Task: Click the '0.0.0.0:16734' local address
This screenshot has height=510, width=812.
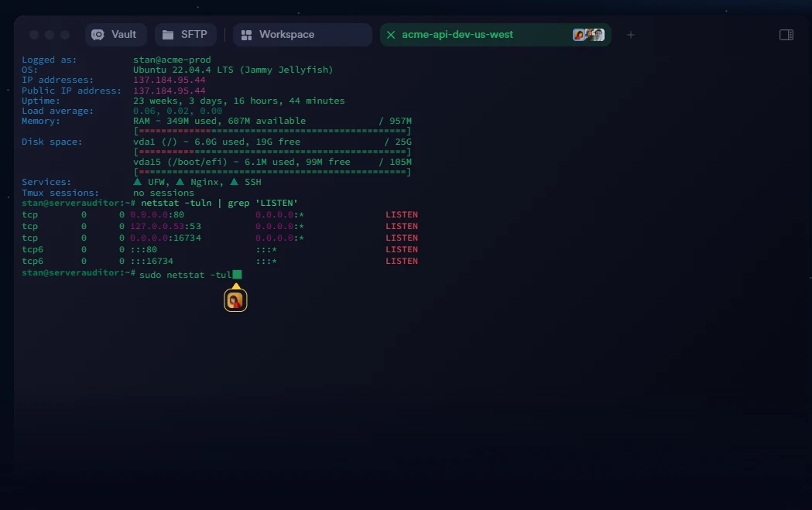Action: [166, 238]
